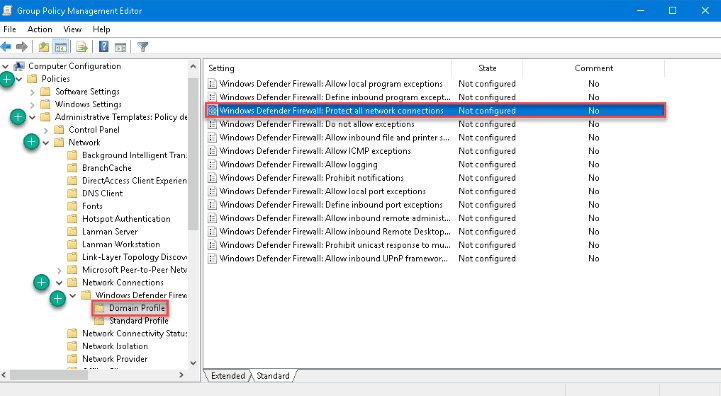Viewport: 721px width, 396px height.
Task: Select Lanman Workstation in the tree
Action: click(121, 244)
